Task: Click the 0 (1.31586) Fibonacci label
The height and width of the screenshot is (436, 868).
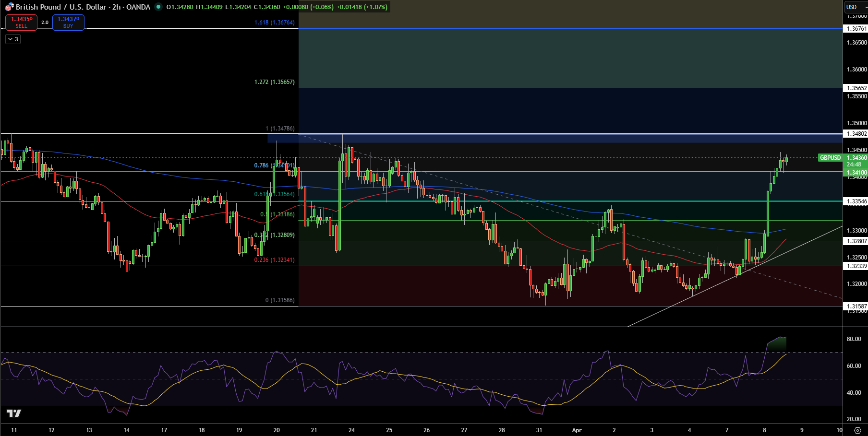Action: (x=280, y=300)
